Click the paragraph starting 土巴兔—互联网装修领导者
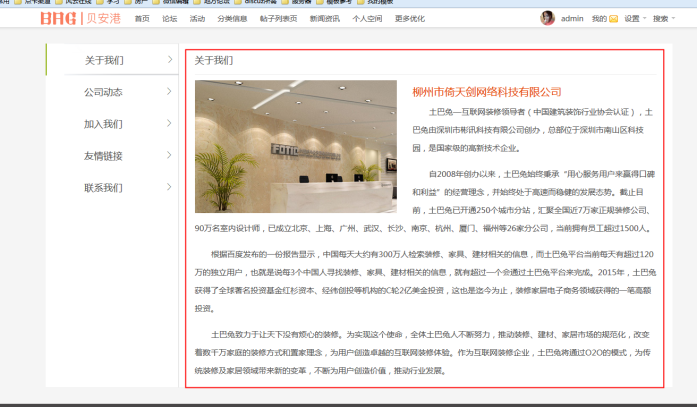 (x=532, y=130)
